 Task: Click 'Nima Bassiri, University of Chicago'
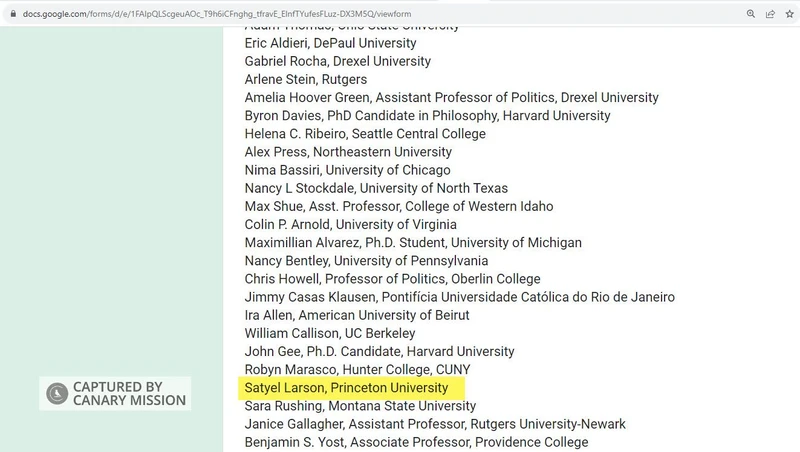pyautogui.click(x=347, y=170)
